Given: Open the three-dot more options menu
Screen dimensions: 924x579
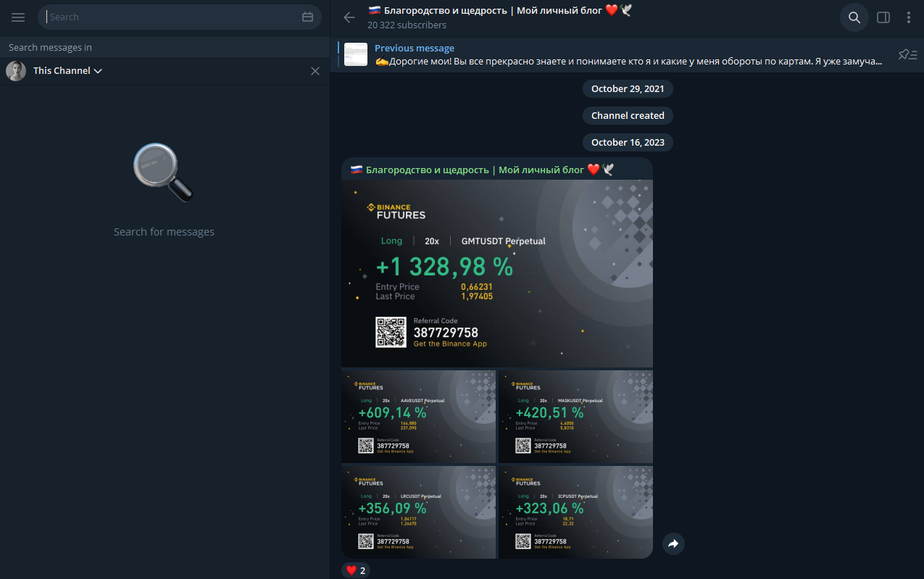Looking at the screenshot, I should pyautogui.click(x=909, y=17).
